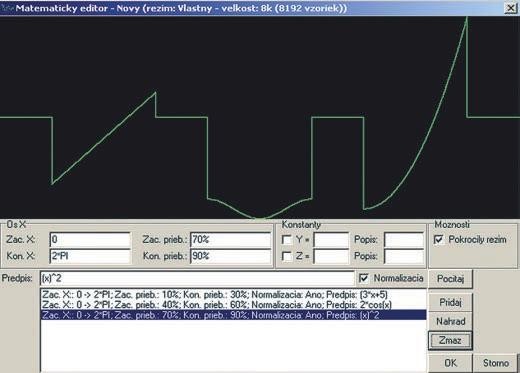Click the Pridaj button

click(x=450, y=302)
